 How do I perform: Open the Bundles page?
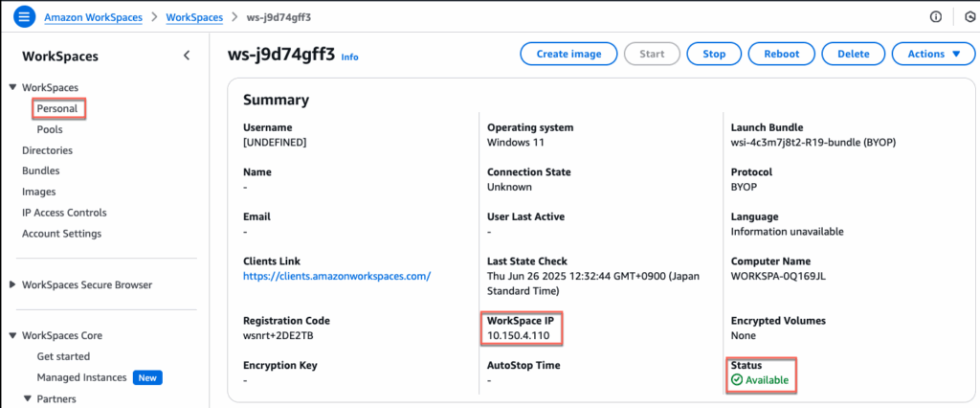(41, 171)
